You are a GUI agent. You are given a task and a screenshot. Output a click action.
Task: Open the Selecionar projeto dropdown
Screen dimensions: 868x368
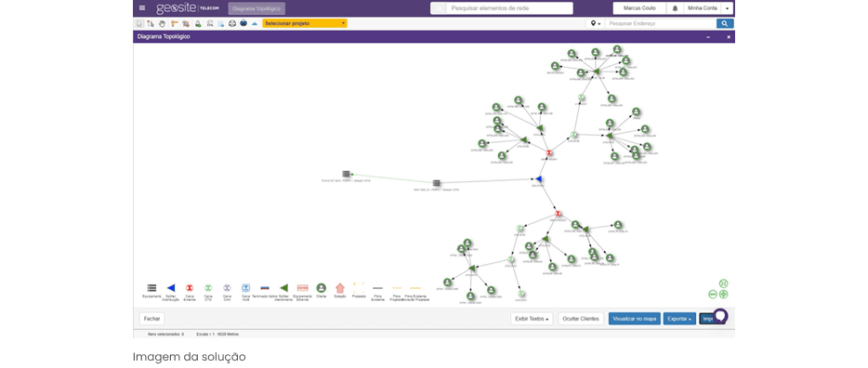coord(305,24)
